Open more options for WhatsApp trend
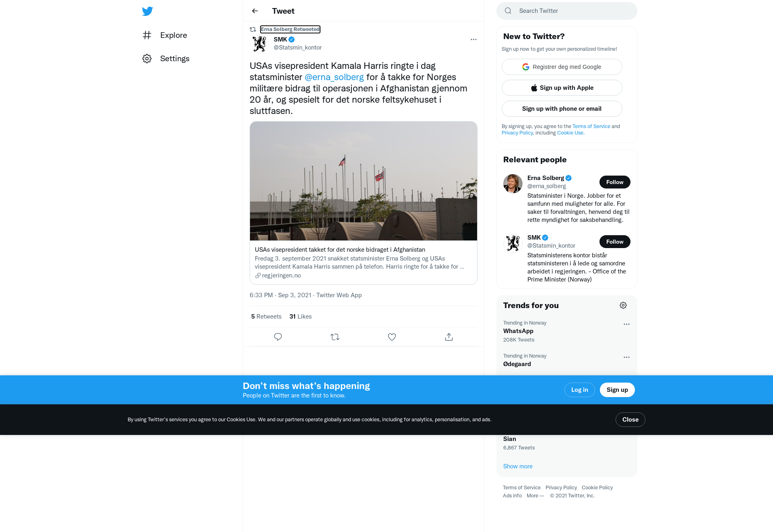 pyautogui.click(x=626, y=324)
